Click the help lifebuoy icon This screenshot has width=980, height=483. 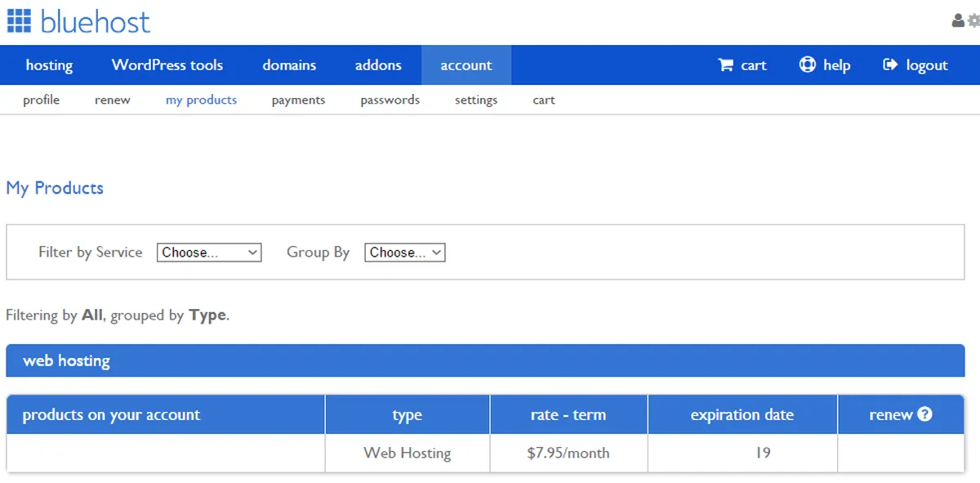coord(808,65)
